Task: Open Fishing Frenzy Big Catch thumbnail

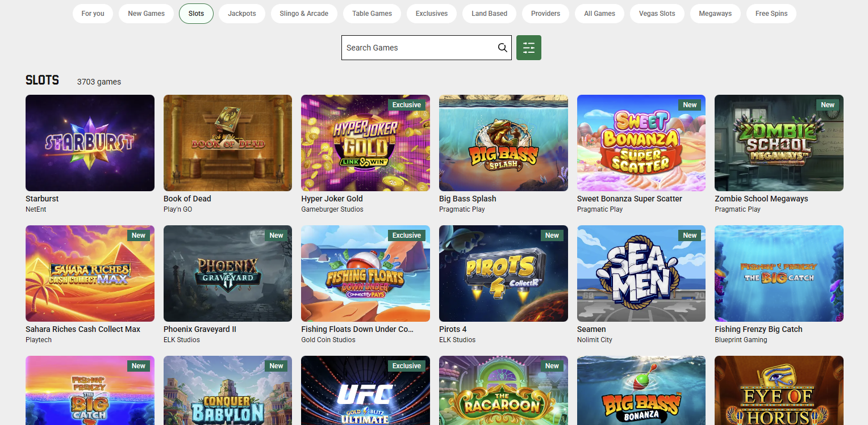Action: pos(779,273)
